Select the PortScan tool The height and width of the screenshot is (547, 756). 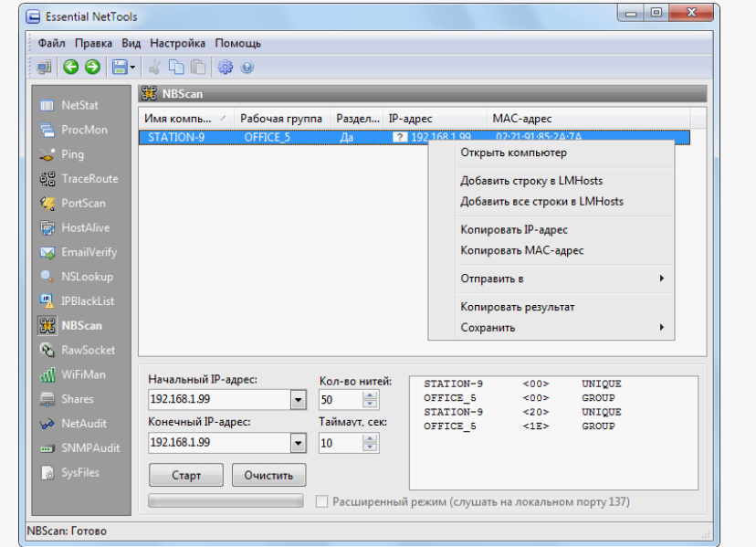72,203
